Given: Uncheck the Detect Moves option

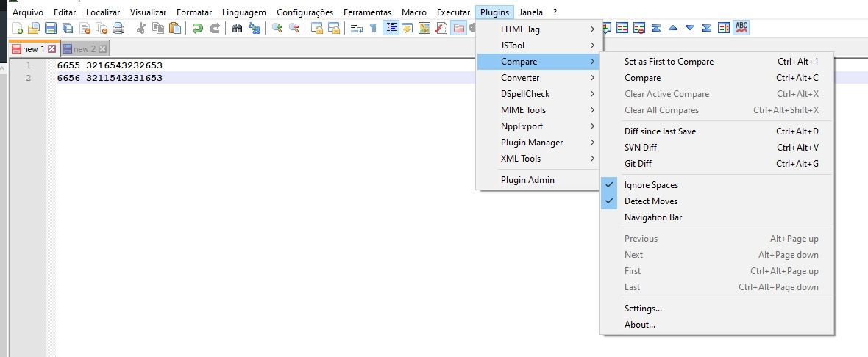Looking at the screenshot, I should point(650,201).
